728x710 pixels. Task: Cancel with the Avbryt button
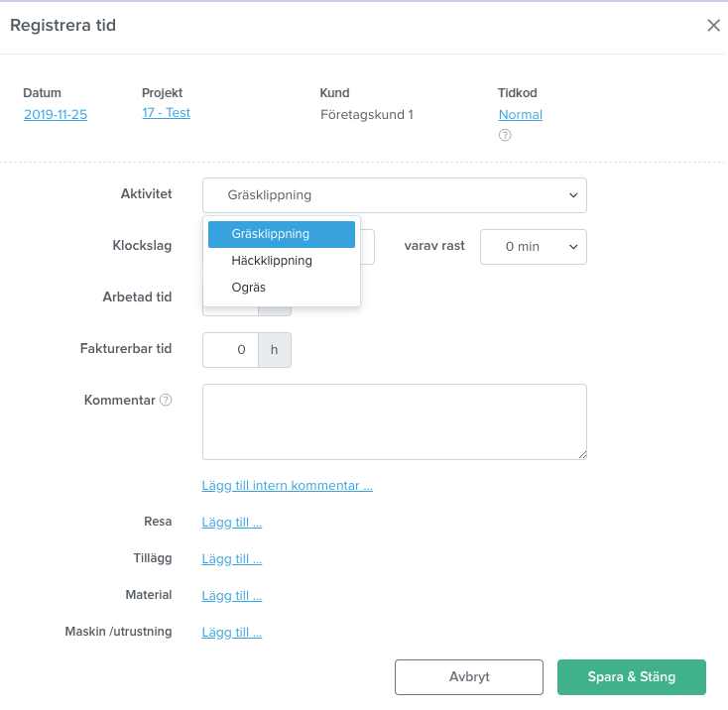tap(469, 677)
